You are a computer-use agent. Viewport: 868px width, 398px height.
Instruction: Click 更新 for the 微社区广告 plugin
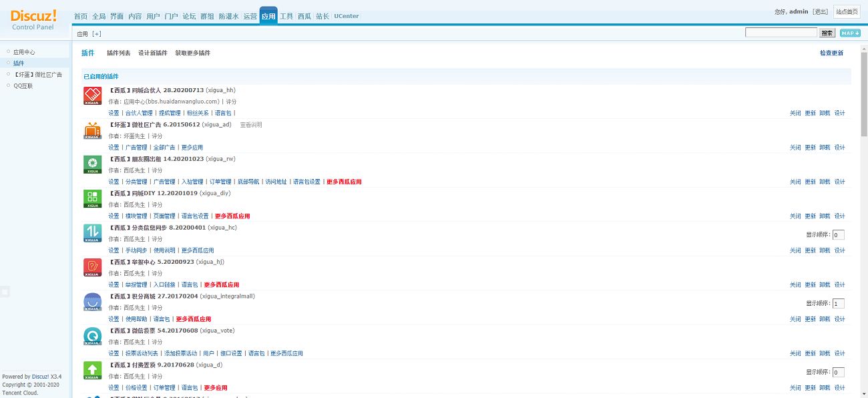(x=810, y=148)
